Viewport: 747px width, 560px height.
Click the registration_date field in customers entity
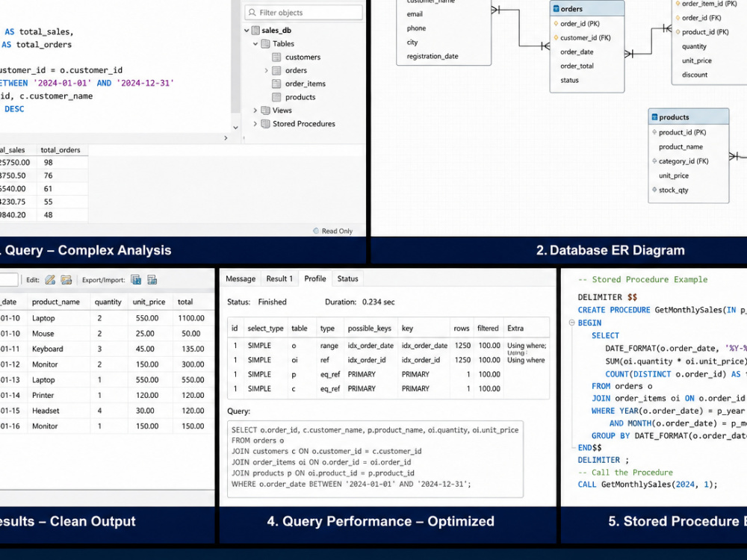pyautogui.click(x=432, y=56)
